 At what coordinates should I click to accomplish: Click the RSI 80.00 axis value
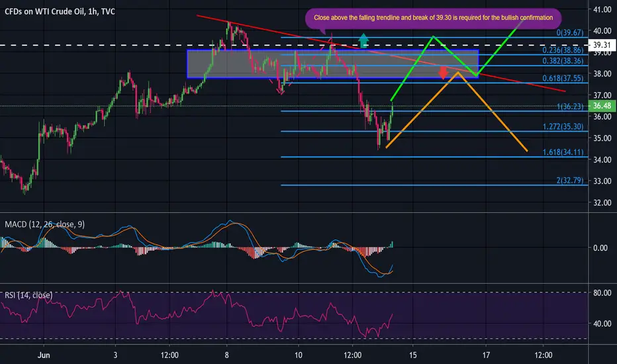click(602, 293)
